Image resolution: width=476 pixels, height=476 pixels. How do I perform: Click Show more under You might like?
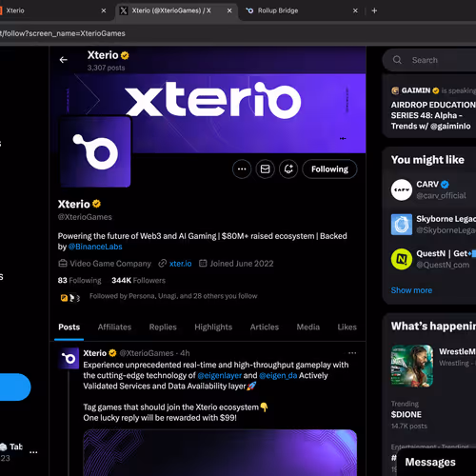click(x=411, y=290)
